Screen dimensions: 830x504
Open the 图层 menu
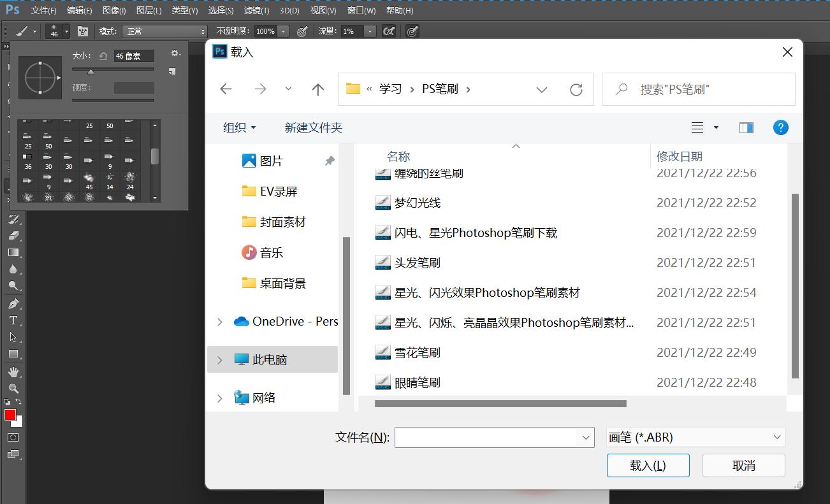149,10
